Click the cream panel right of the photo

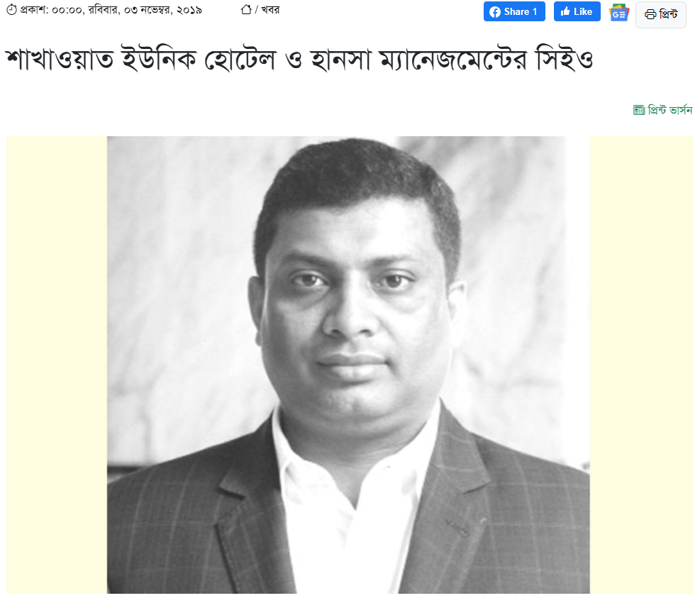click(x=642, y=365)
